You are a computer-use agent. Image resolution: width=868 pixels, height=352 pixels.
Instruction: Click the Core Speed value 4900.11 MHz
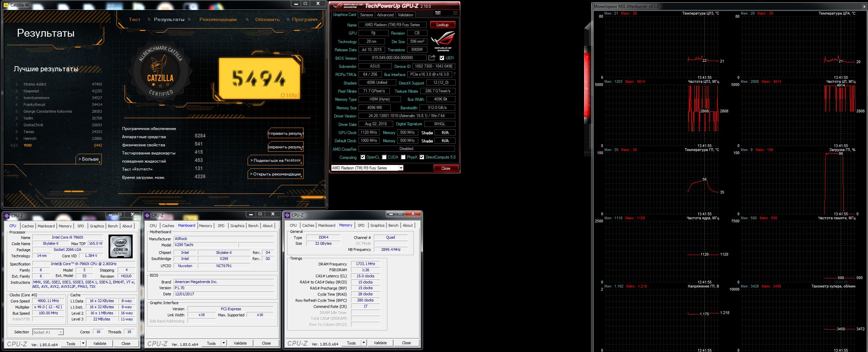(x=48, y=301)
